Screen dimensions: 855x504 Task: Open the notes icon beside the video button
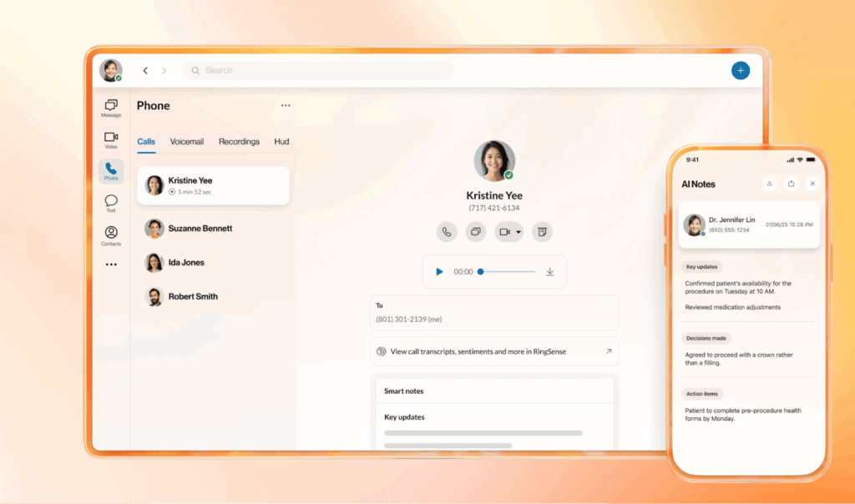[542, 232]
